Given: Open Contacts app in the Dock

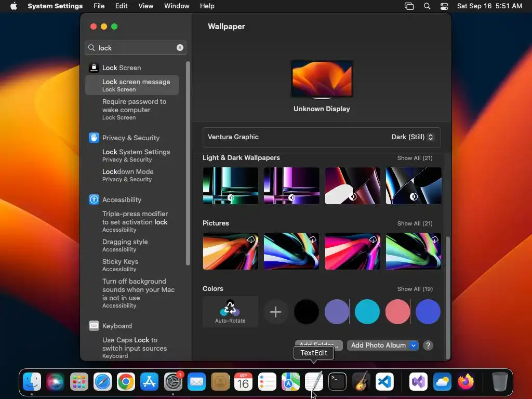Looking at the screenshot, I should (x=220, y=382).
